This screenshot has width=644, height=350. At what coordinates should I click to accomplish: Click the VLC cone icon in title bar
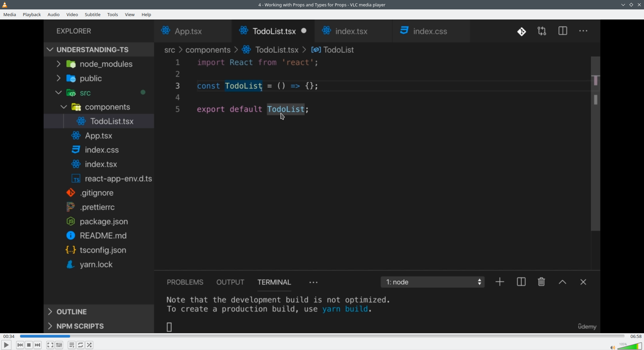pos(5,5)
